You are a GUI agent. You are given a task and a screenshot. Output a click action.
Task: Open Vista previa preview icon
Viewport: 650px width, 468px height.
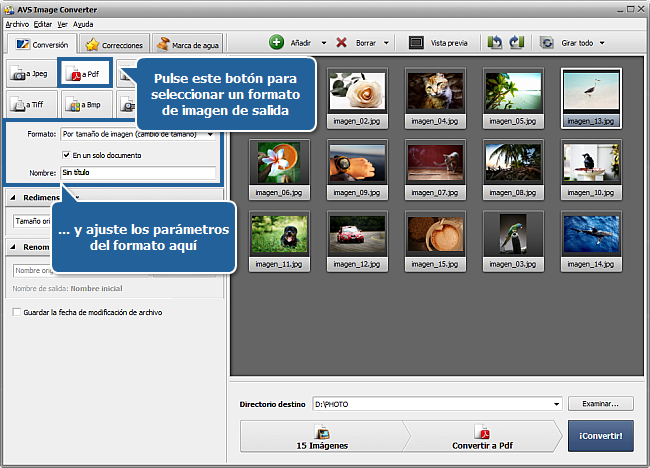point(416,43)
